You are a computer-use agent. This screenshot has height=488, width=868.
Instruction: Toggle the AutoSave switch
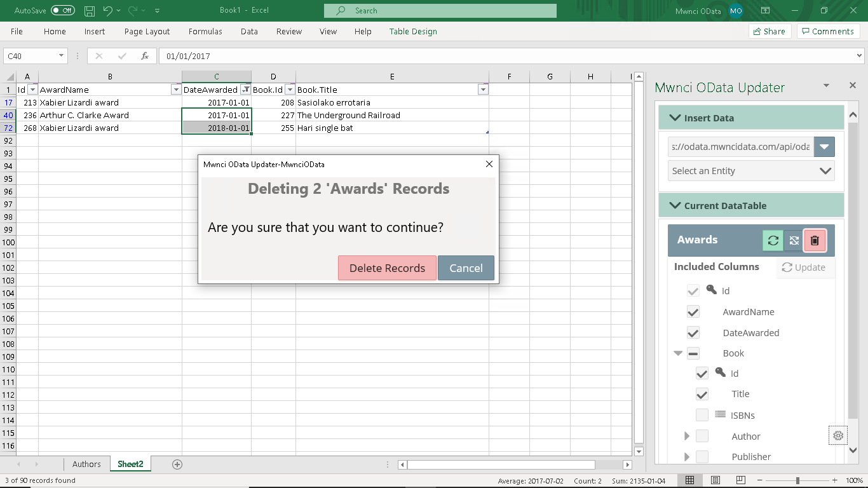pyautogui.click(x=63, y=11)
